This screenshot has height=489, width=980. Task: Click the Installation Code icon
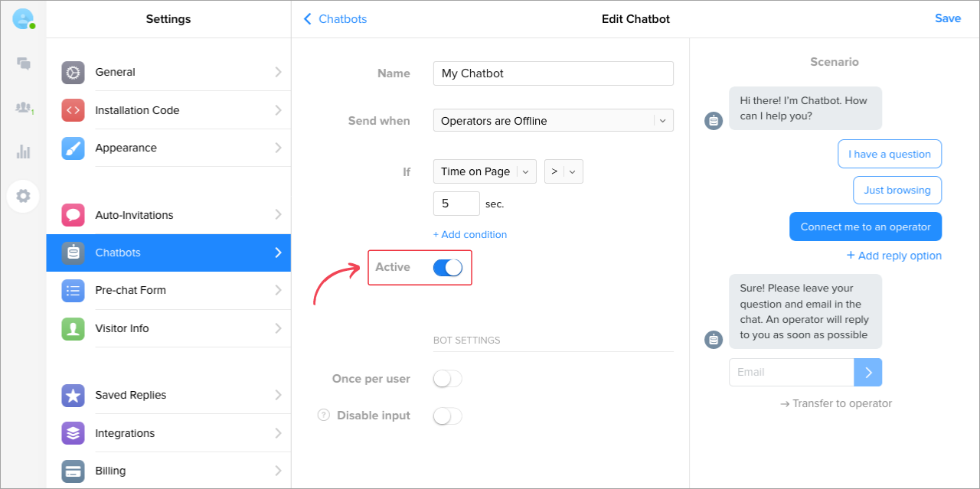tap(73, 110)
